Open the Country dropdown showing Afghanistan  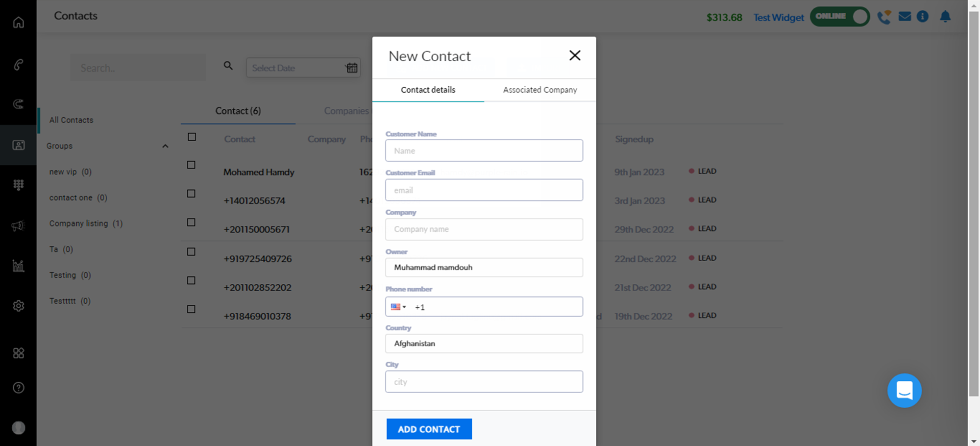484,344
